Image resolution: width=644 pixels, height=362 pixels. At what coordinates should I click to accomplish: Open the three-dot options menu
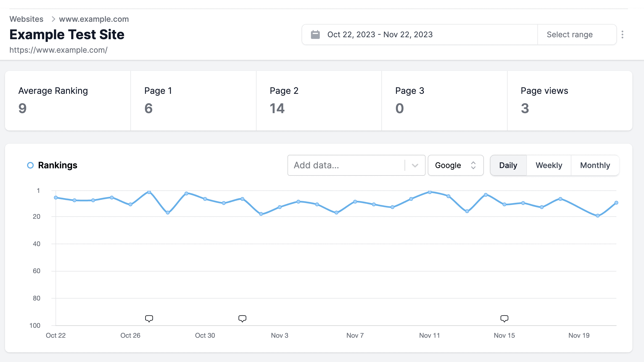tap(622, 34)
